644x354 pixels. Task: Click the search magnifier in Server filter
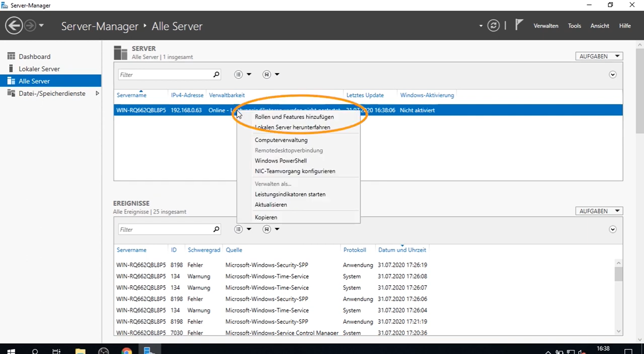point(216,74)
